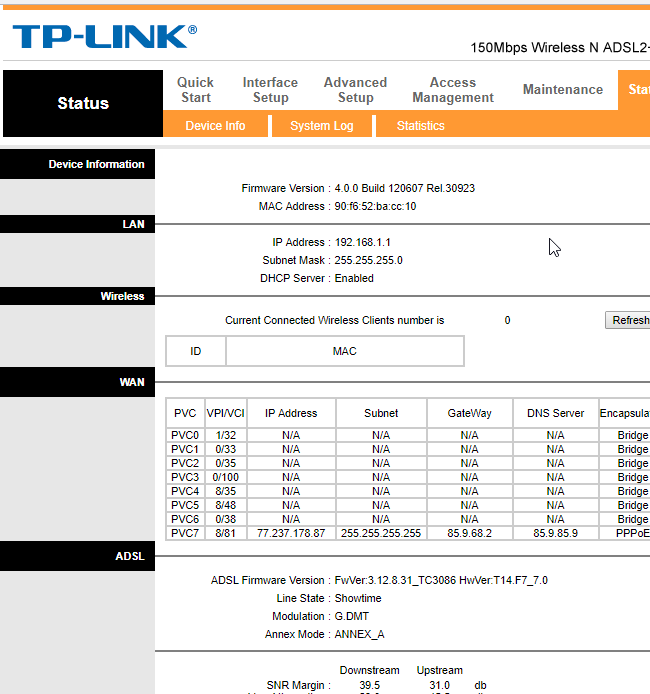Click the PVC5 row label
The height and width of the screenshot is (694, 650).
pyautogui.click(x=185, y=505)
